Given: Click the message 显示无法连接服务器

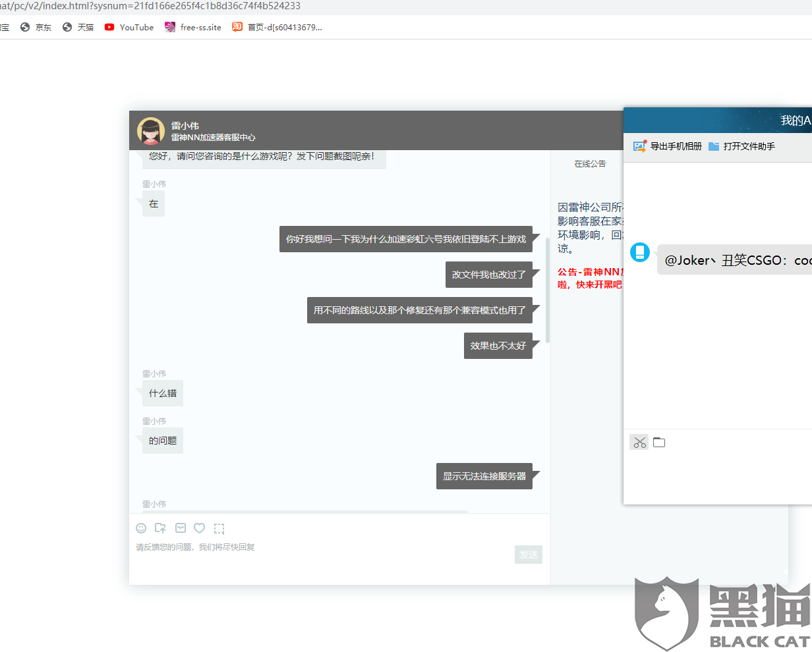Looking at the screenshot, I should point(484,476).
